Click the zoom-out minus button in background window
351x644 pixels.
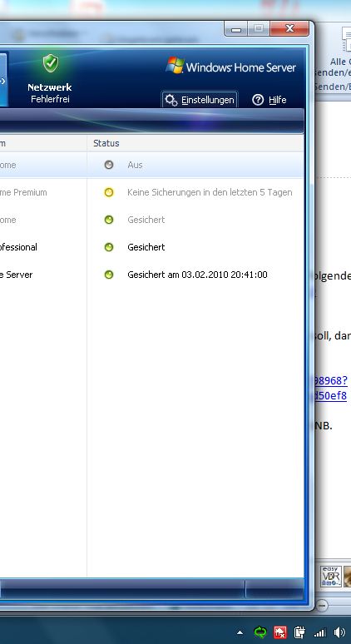click(322, 606)
